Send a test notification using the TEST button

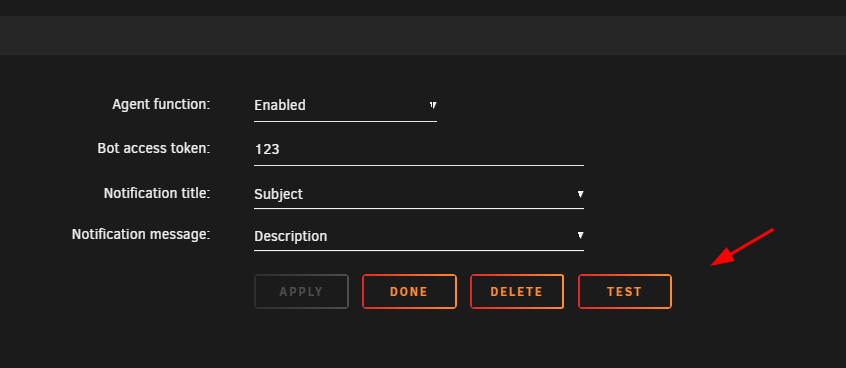(x=625, y=292)
